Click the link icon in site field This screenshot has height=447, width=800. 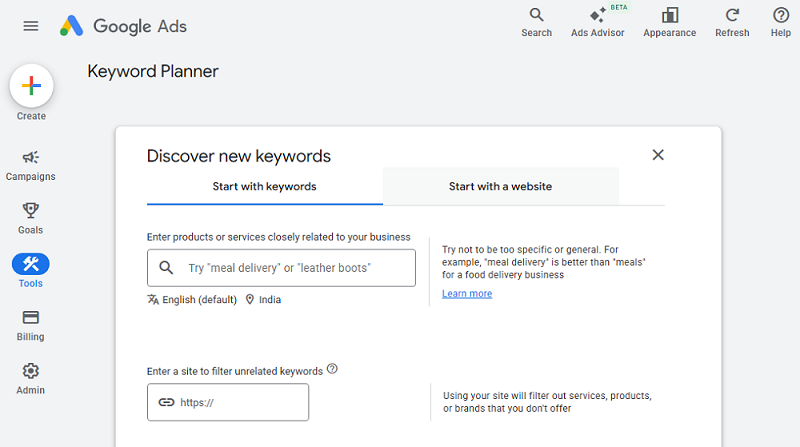[x=166, y=402]
